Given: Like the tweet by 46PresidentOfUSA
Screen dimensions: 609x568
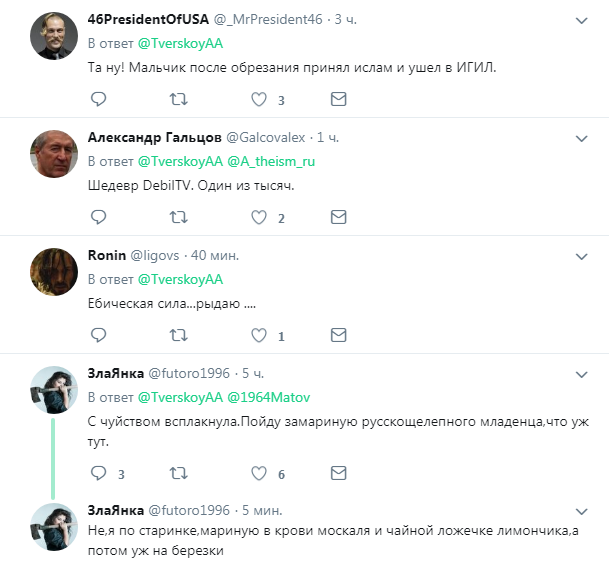Looking at the screenshot, I should [x=259, y=99].
